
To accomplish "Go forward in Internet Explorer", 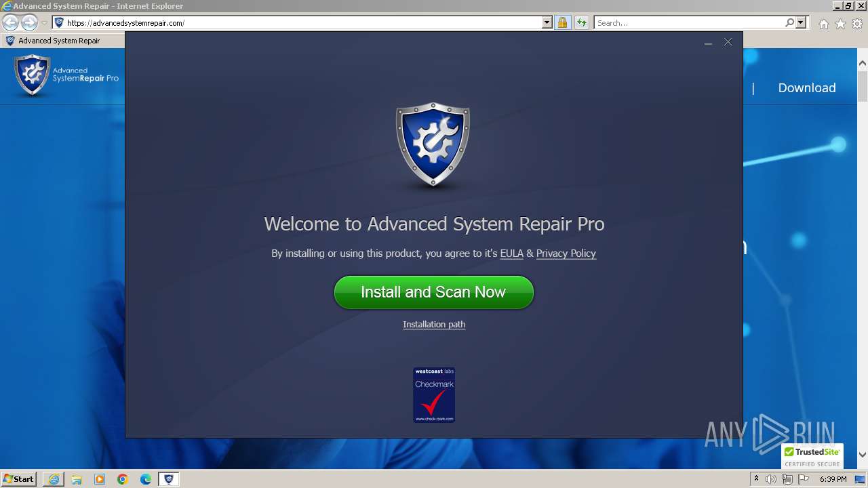I will click(x=29, y=22).
